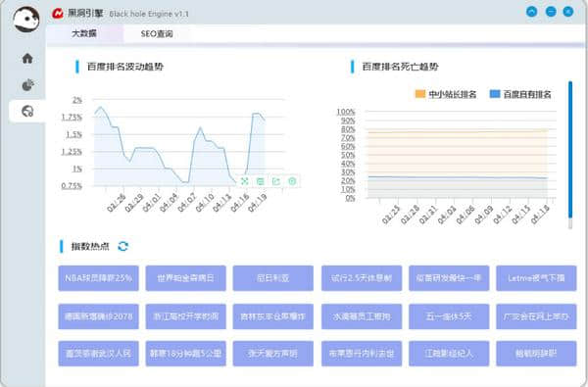Open the data view of the fluctuation chart

click(x=261, y=181)
